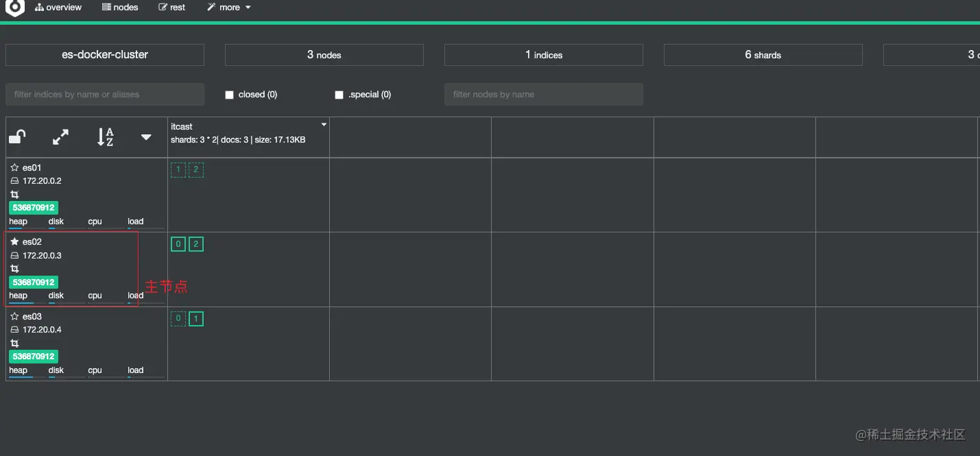
Task: Click the 536870912 badge on es03
Action: click(x=34, y=357)
